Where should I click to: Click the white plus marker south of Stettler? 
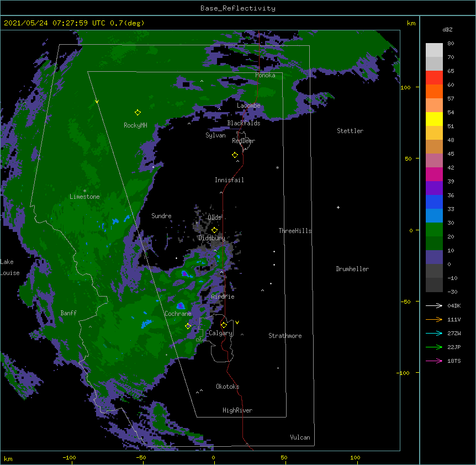[x=338, y=208]
